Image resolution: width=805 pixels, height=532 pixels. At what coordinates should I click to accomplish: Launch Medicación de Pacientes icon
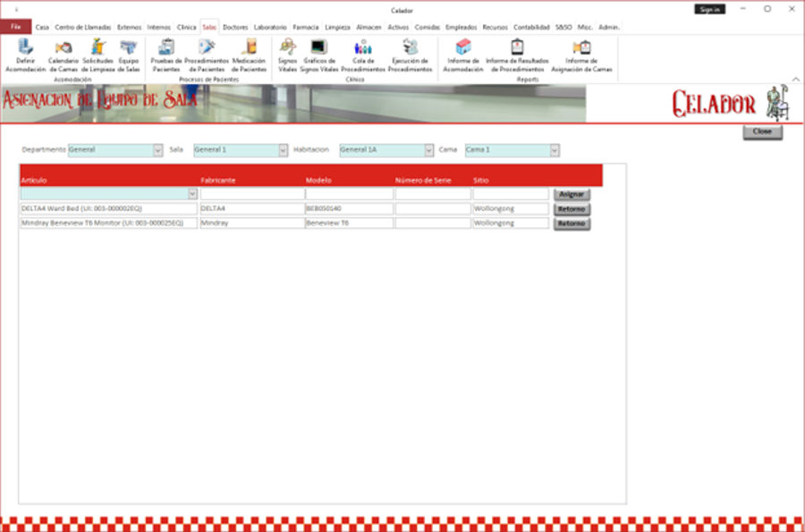250,48
